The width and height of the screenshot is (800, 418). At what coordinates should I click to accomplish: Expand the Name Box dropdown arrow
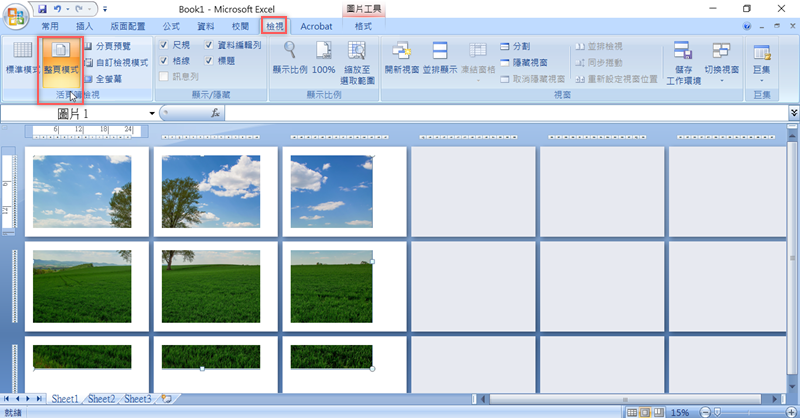(152, 113)
